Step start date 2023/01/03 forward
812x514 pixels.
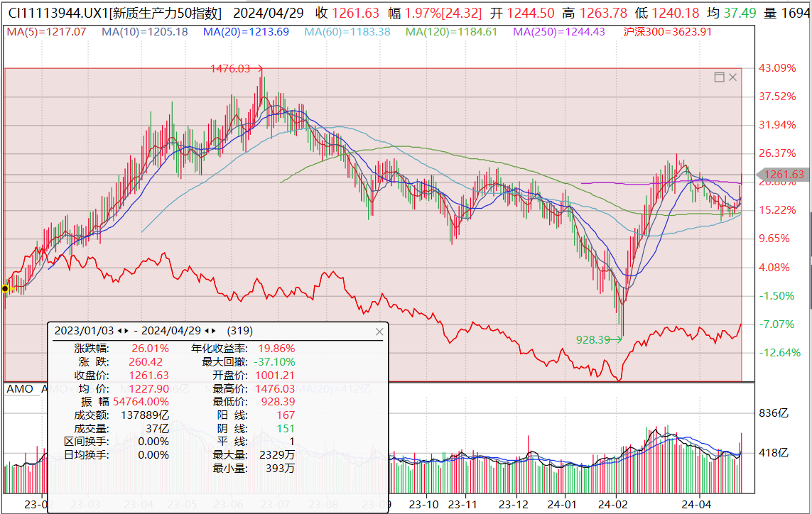click(126, 331)
